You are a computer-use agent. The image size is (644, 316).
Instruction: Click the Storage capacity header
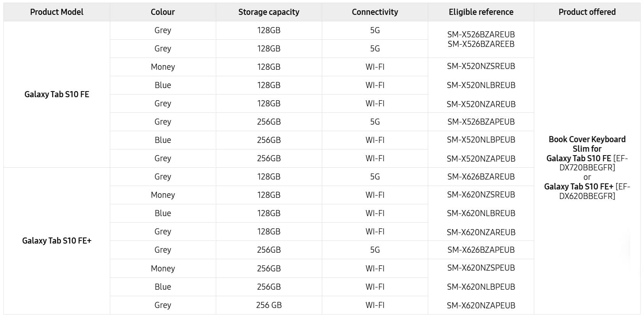(x=269, y=12)
